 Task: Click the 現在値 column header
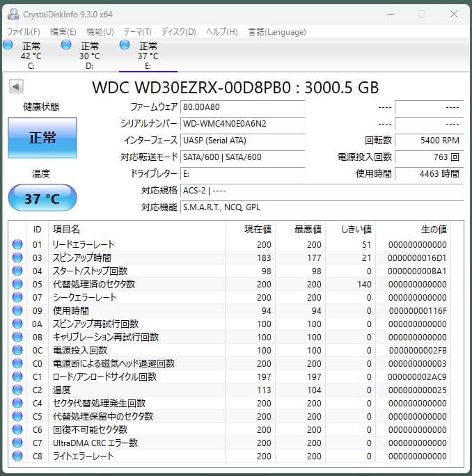(251, 229)
